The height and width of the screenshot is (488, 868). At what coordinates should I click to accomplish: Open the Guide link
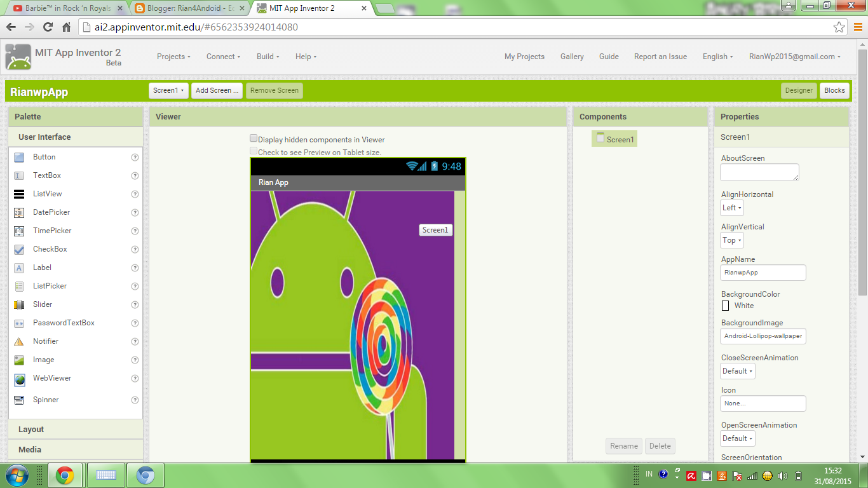[609, 57]
